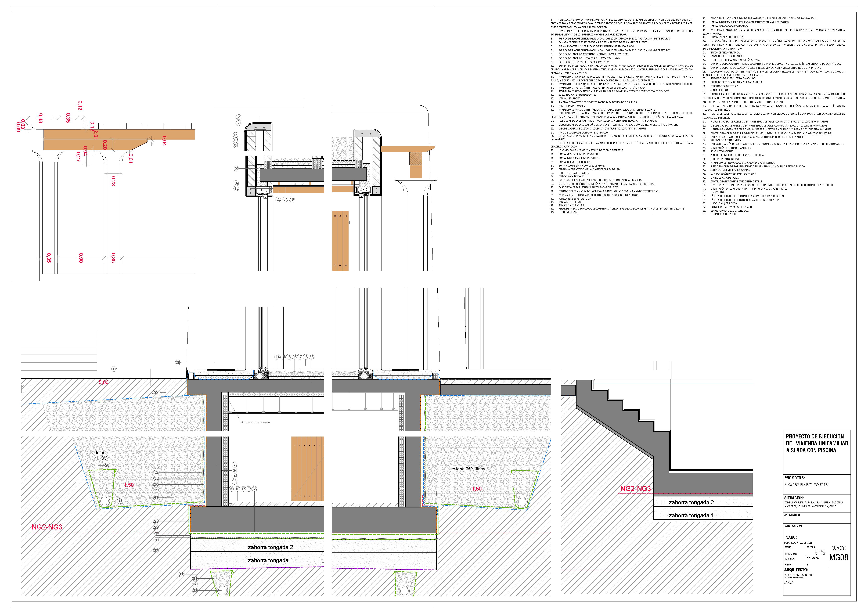
Task: Click the 'P.20.07' file number
Action: [788, 565]
